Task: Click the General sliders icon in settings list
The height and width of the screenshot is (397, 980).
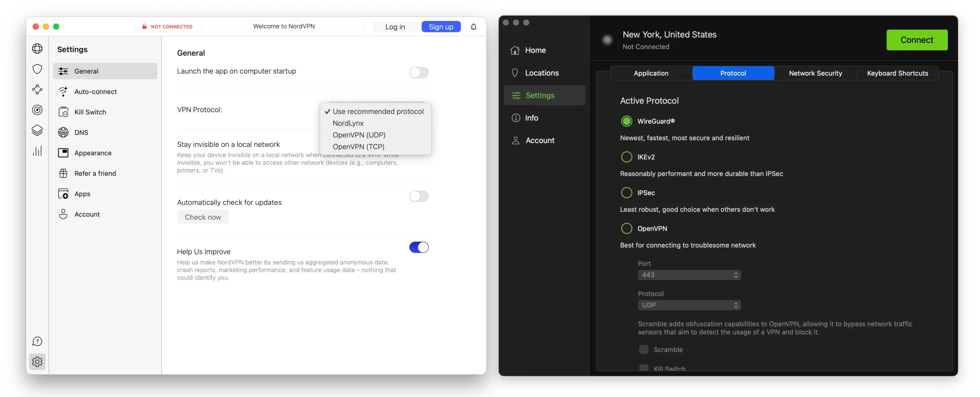Action: 63,71
